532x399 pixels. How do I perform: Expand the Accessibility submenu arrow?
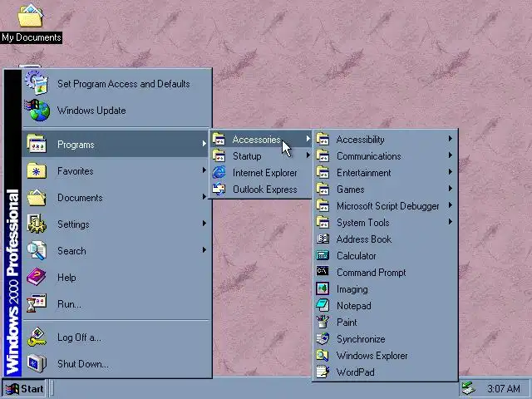(x=451, y=139)
